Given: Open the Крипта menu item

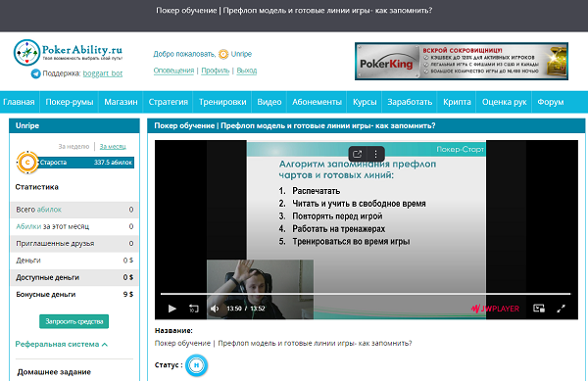Looking at the screenshot, I should (x=457, y=102).
